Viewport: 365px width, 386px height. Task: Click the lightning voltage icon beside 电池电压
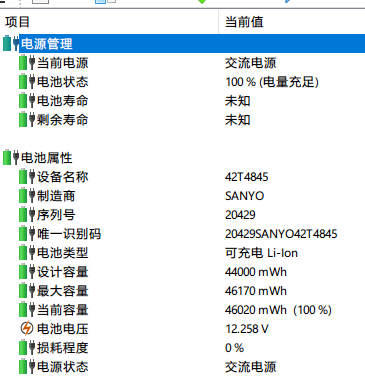pyautogui.click(x=27, y=329)
